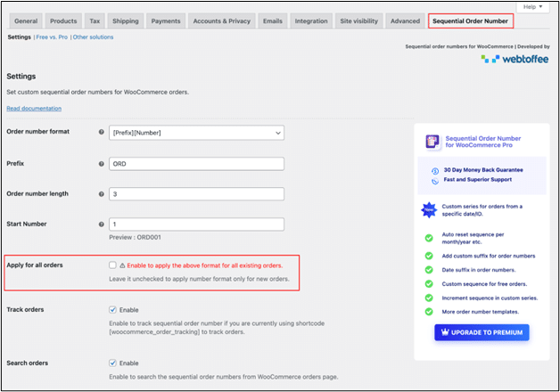Click the Fast and Superior Support icon
The image size is (560, 392).
pos(435,181)
